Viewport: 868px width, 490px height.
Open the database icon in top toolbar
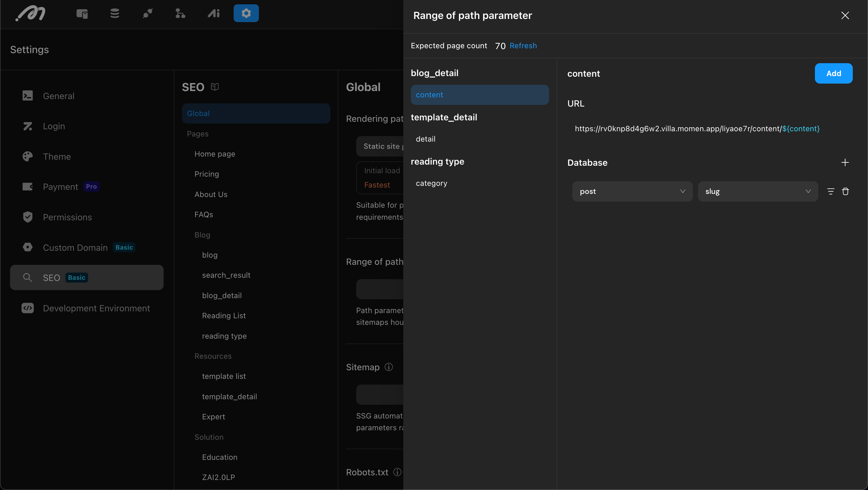click(x=115, y=13)
